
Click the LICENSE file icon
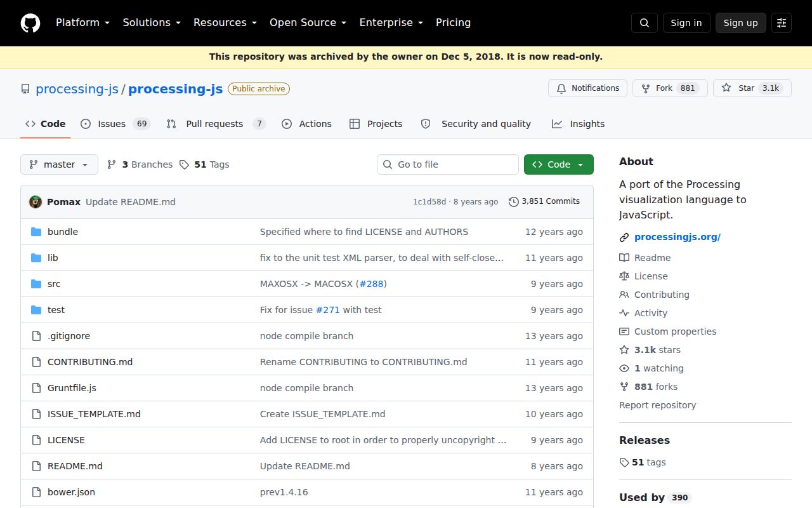click(36, 440)
